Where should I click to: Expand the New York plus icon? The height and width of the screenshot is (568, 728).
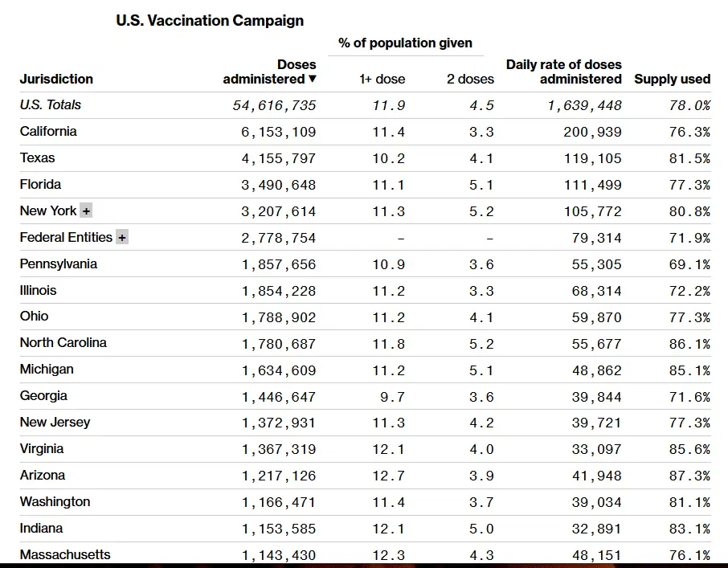point(86,211)
